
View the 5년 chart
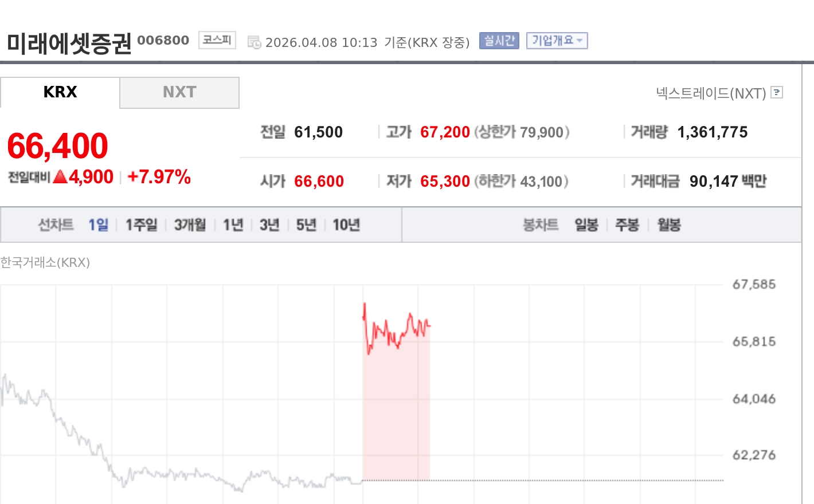(x=306, y=225)
